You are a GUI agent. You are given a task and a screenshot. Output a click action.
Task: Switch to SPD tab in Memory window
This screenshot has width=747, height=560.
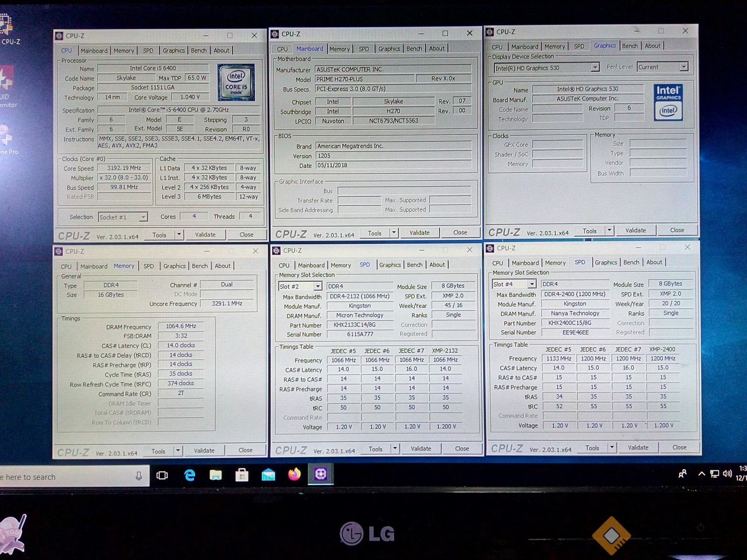pyautogui.click(x=148, y=266)
